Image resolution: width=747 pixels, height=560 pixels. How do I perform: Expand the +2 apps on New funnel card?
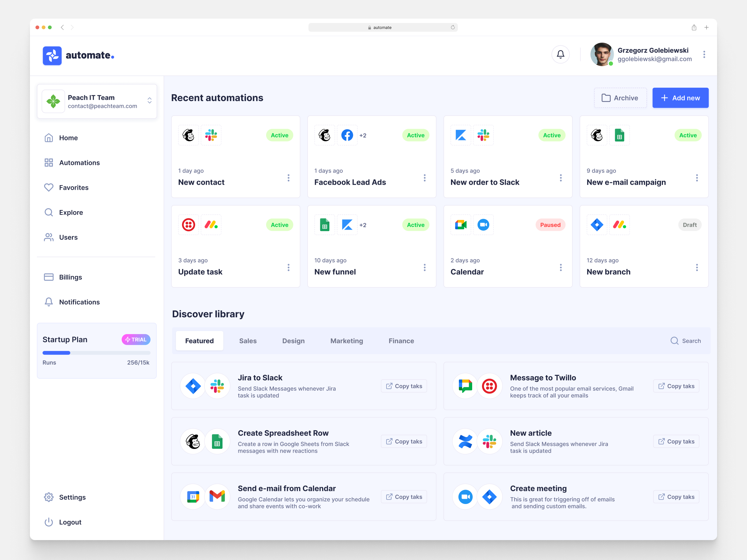coord(363,225)
